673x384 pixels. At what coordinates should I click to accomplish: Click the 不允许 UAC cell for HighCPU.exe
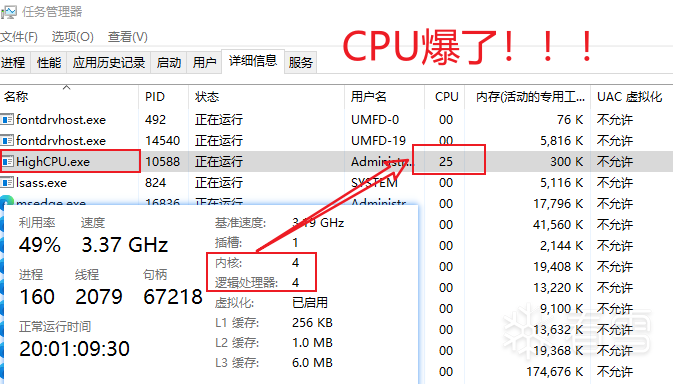pos(615,161)
